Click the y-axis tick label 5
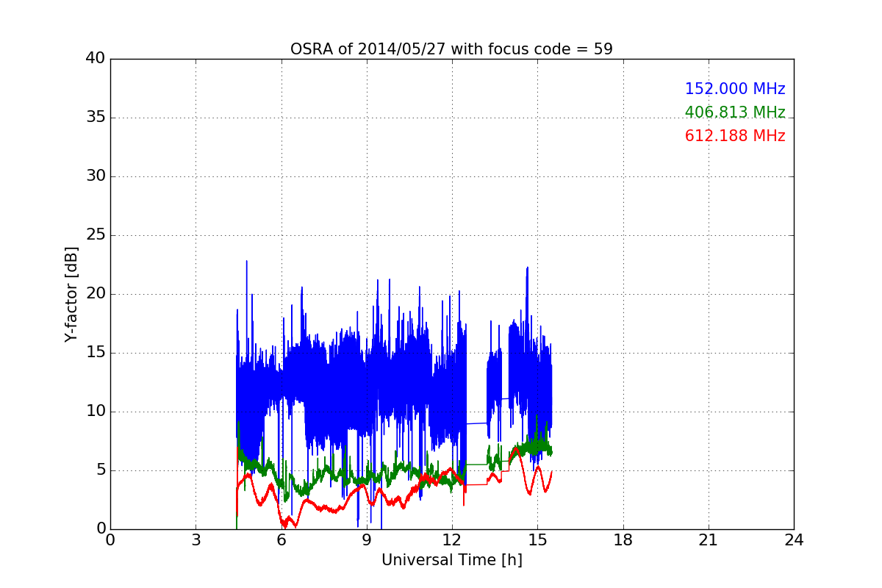Image resolution: width=882 pixels, height=588 pixels. coord(100,470)
